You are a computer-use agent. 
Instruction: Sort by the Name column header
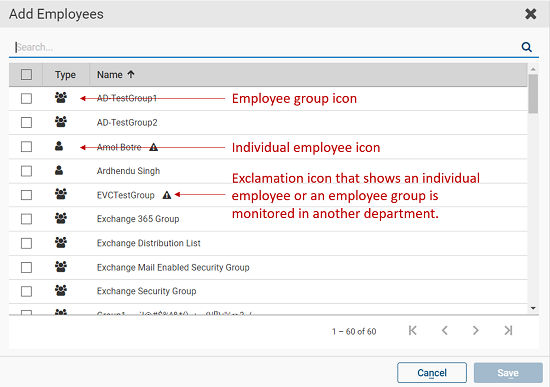click(x=110, y=75)
